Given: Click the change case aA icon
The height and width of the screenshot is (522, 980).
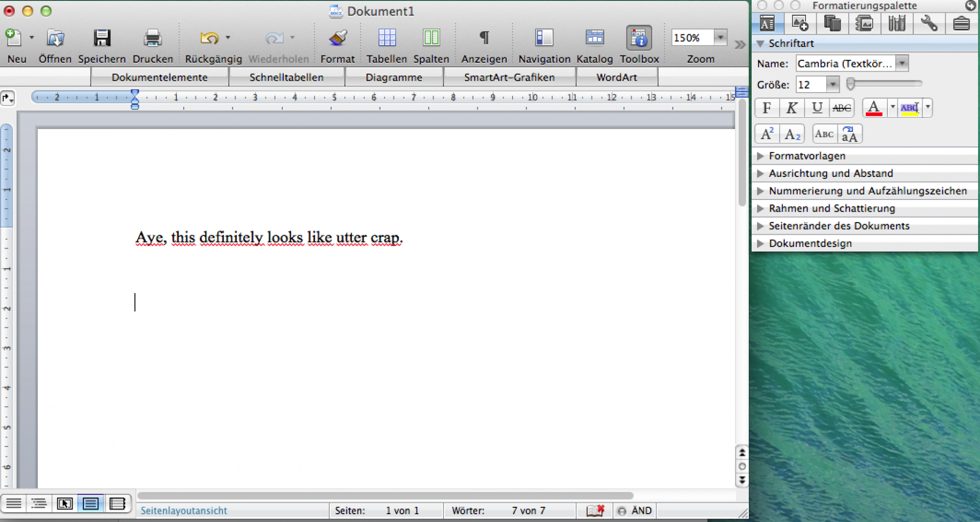Looking at the screenshot, I should tap(850, 134).
